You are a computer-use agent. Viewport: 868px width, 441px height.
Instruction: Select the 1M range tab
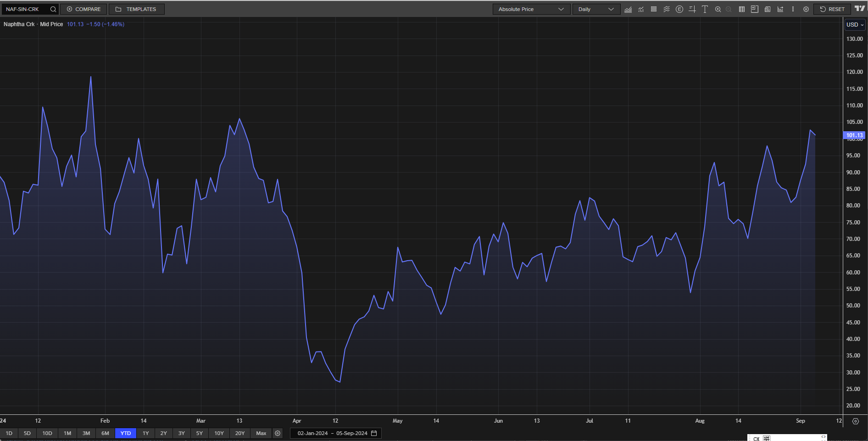(x=67, y=433)
